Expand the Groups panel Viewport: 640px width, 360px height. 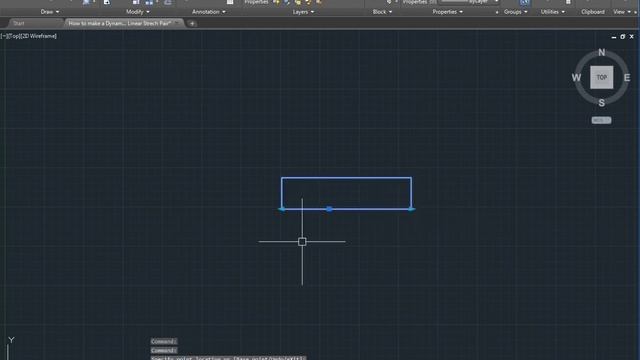point(516,12)
